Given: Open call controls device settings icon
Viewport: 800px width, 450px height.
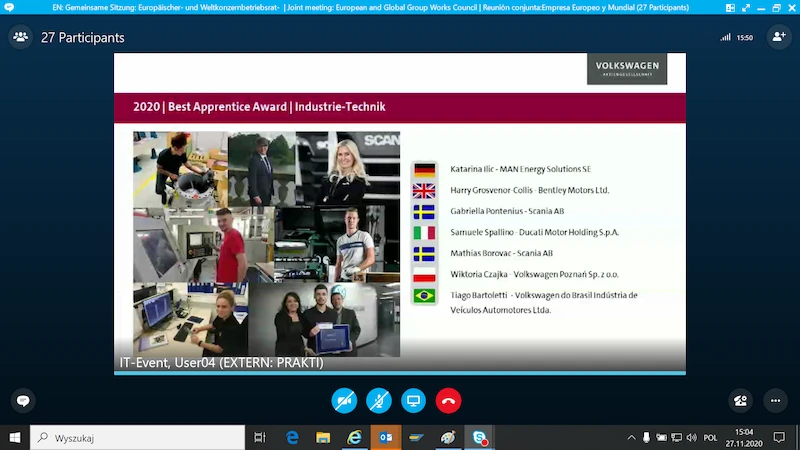Looking at the screenshot, I should coord(740,401).
